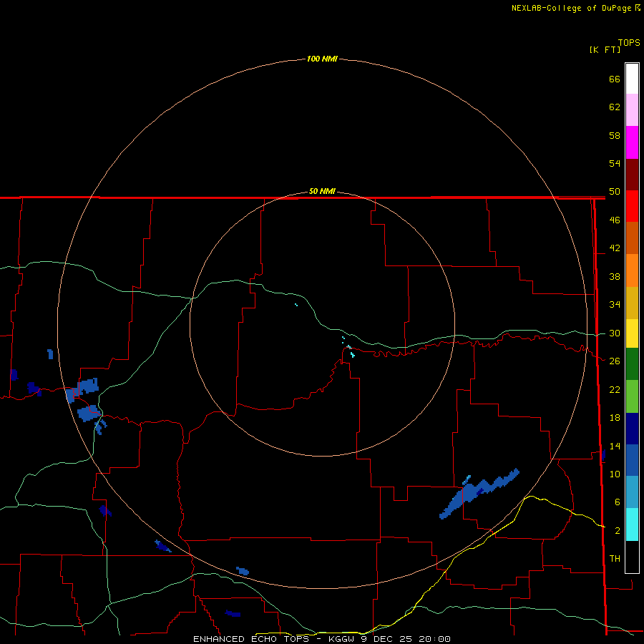This screenshot has height=644, width=644.
Task: Click the "14" legend value
Action: coord(615,446)
